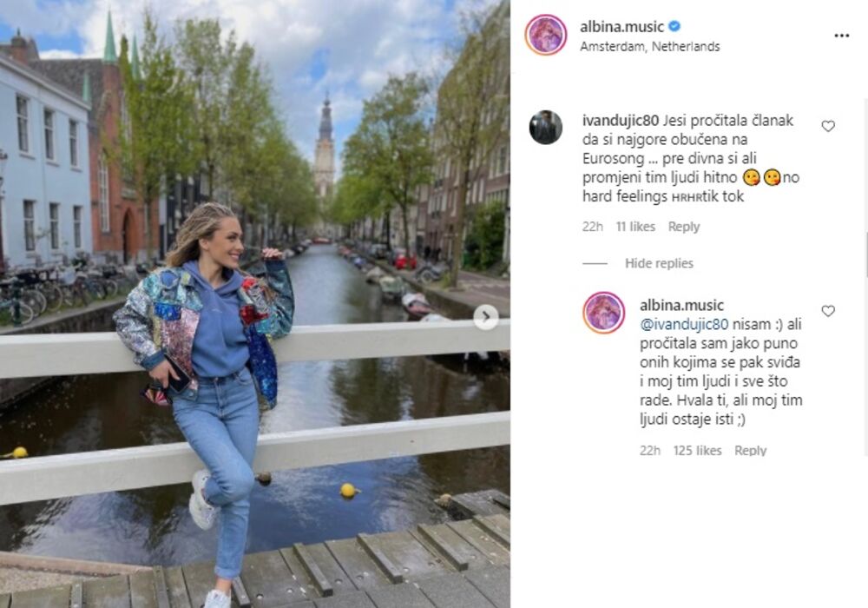Screen dimensions: 868x608
Task: Collapse thread with Hide replies
Action: coord(659,263)
